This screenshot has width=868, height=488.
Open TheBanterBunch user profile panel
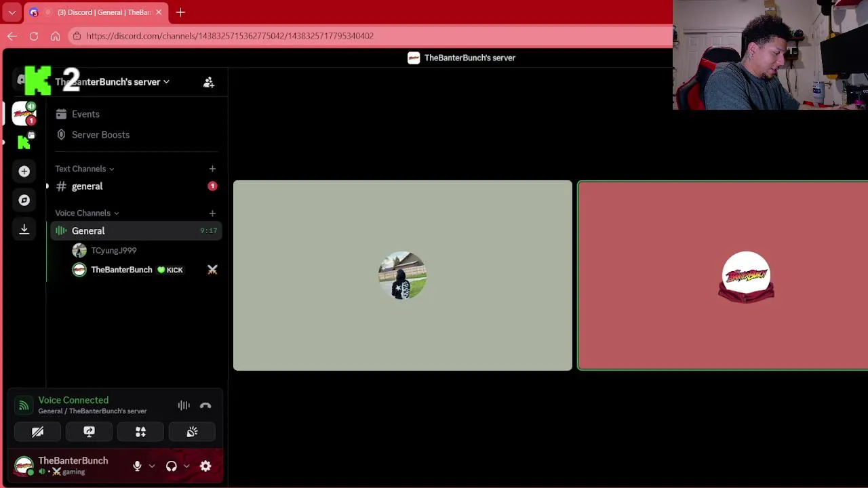coord(62,466)
